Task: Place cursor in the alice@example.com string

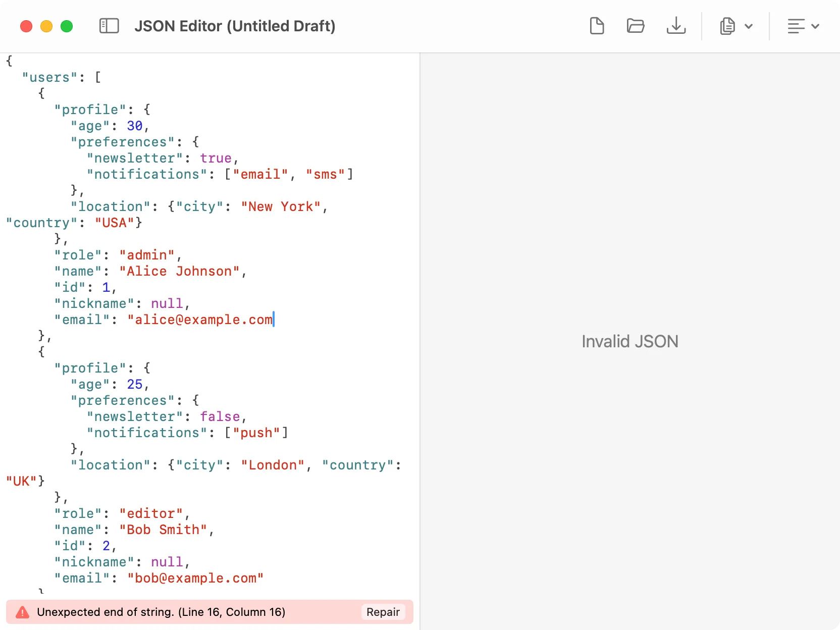Action: click(201, 320)
